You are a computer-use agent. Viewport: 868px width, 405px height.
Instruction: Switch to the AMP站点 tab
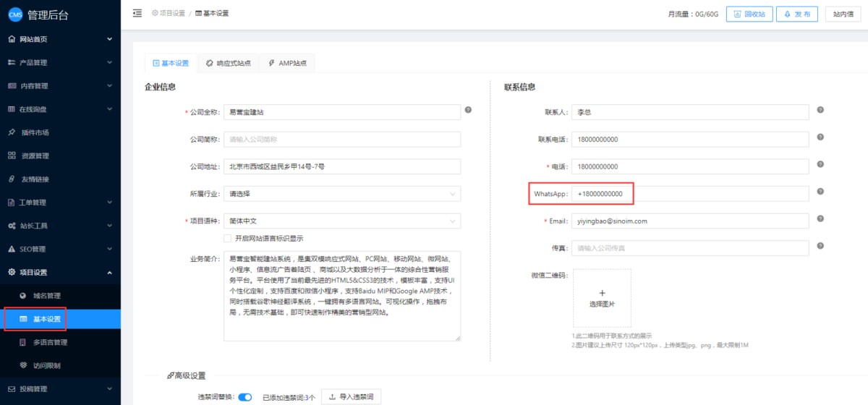click(x=287, y=64)
